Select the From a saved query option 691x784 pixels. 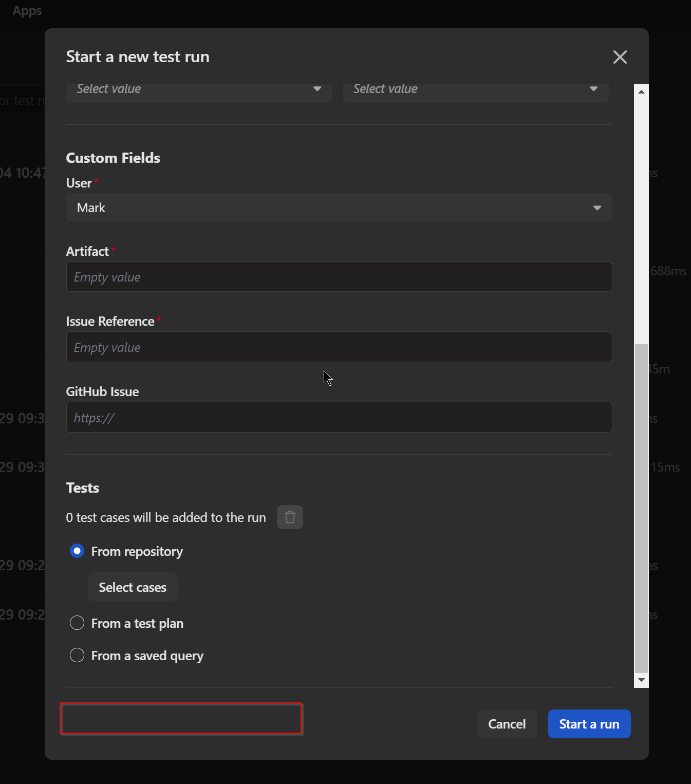(x=77, y=656)
